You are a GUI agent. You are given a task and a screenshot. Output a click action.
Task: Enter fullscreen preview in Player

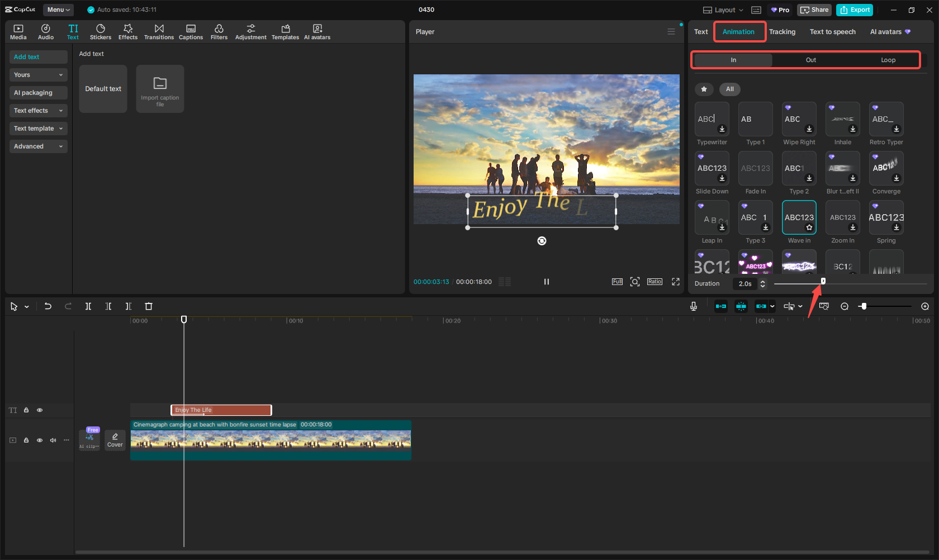(x=675, y=282)
